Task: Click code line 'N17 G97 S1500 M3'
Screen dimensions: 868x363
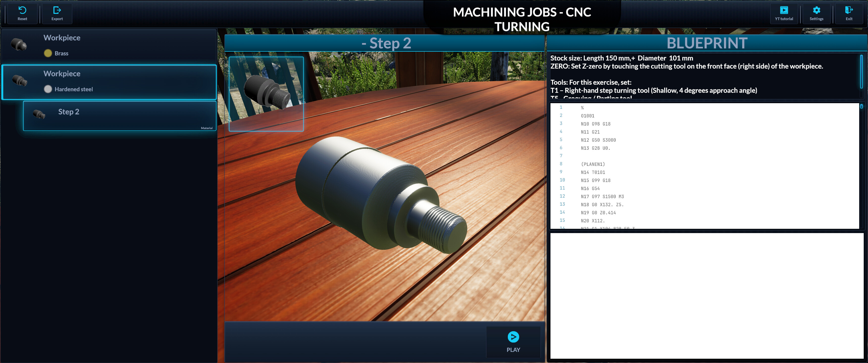Action: (602, 197)
